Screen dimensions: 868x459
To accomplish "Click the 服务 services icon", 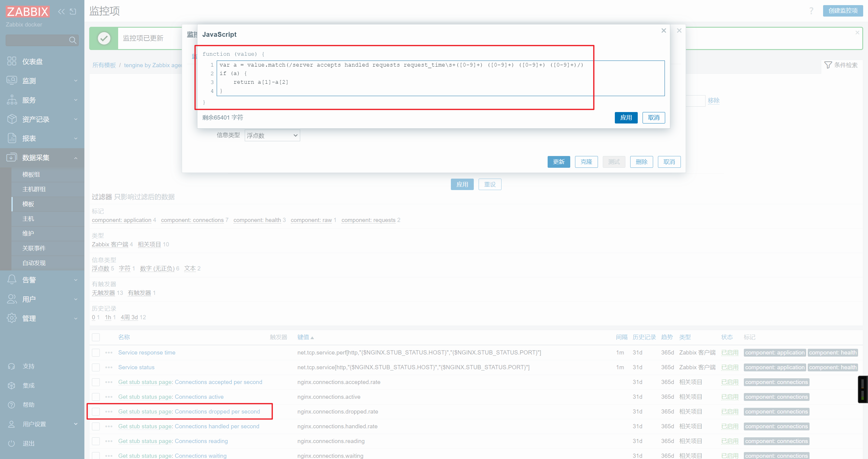I will coord(12,100).
